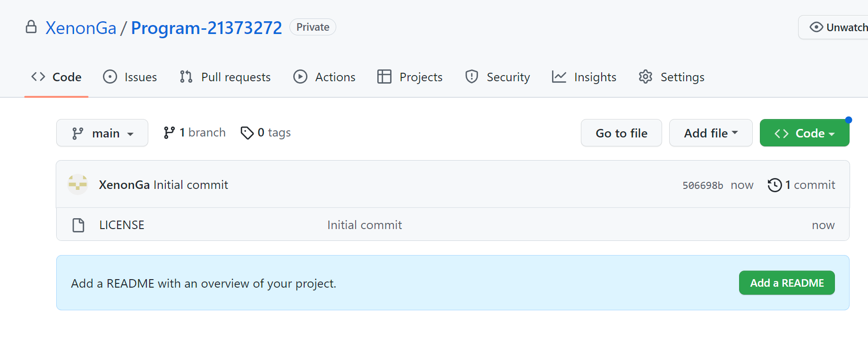Click the Private visibility badge

click(x=313, y=27)
